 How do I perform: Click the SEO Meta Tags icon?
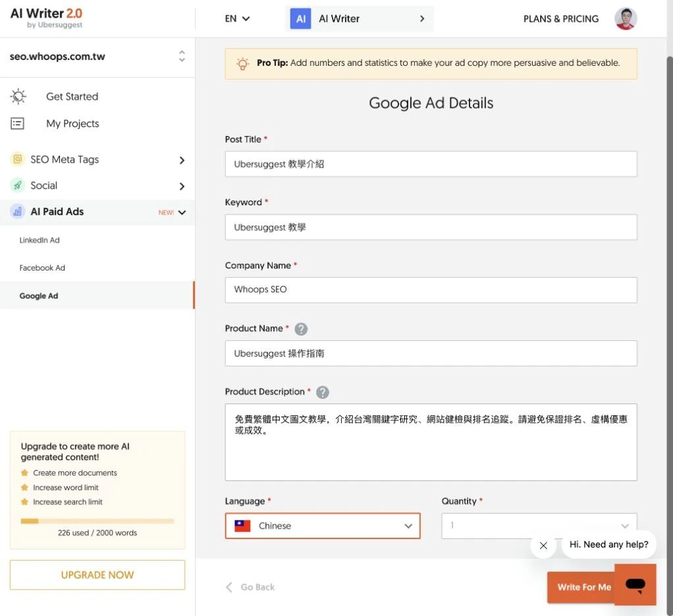click(17, 159)
